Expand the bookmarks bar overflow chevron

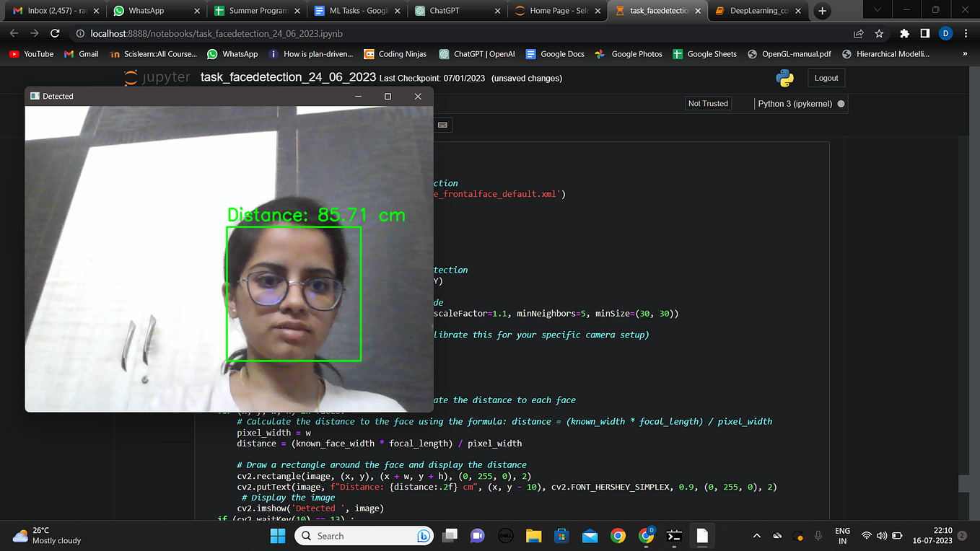tap(966, 53)
